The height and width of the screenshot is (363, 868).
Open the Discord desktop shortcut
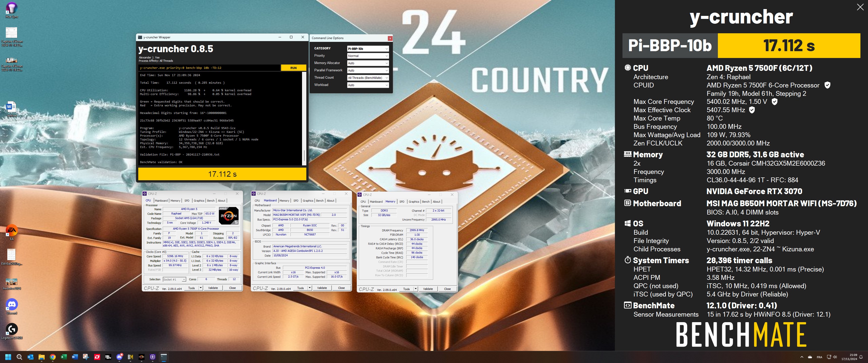(x=12, y=307)
